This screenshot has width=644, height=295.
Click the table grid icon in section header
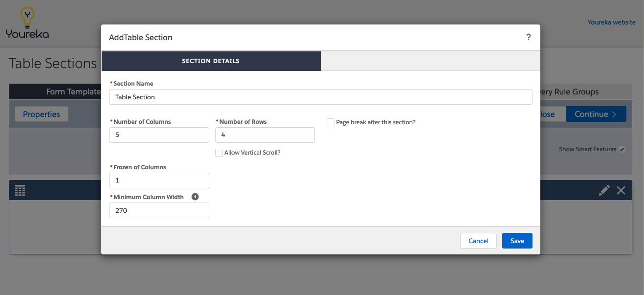[x=20, y=190]
